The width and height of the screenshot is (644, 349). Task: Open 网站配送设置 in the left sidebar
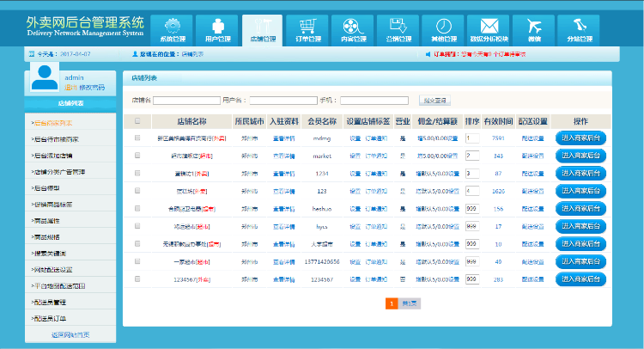[x=52, y=270]
